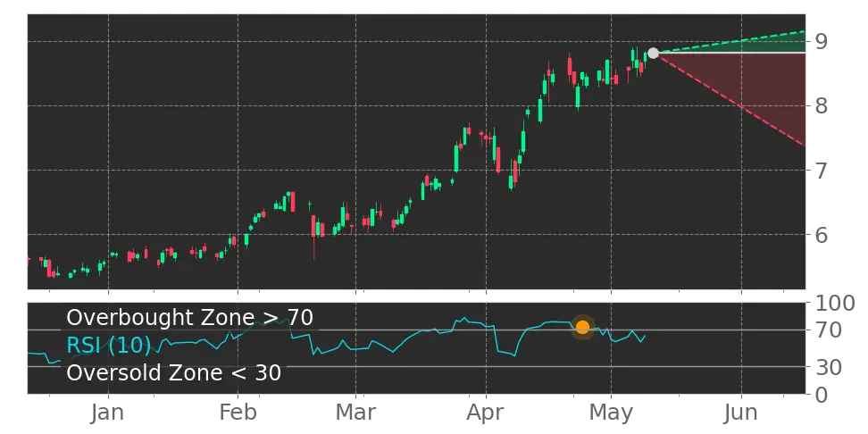Click the RSI axis value 30
The image size is (868, 434).
tap(828, 366)
